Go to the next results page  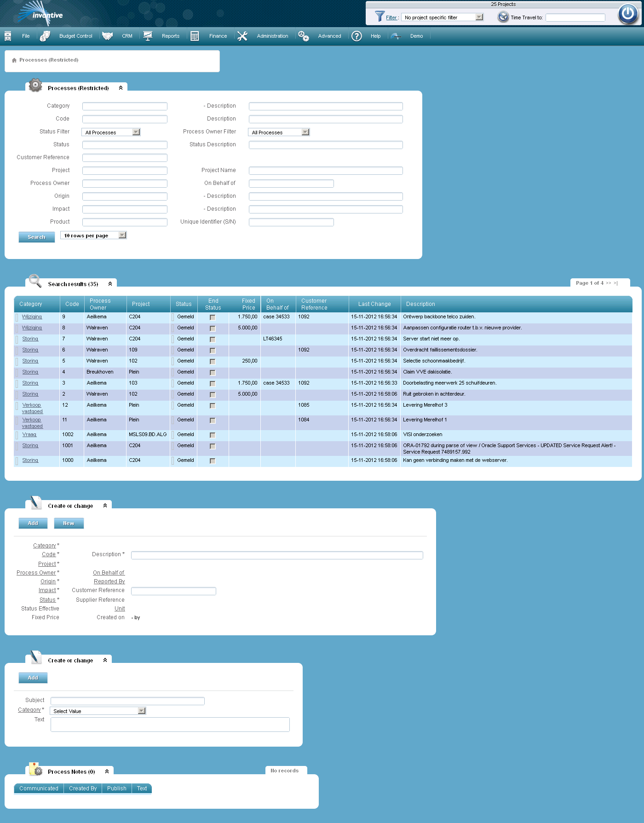pos(608,283)
